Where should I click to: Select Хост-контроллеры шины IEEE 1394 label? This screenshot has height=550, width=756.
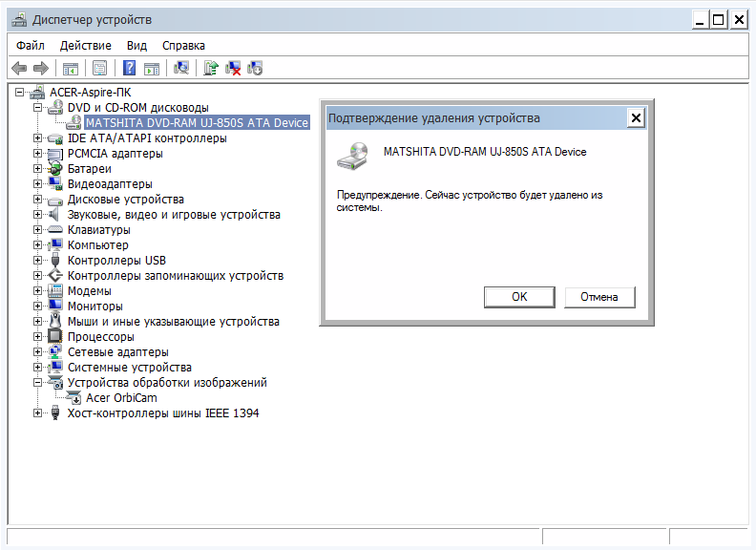click(163, 413)
